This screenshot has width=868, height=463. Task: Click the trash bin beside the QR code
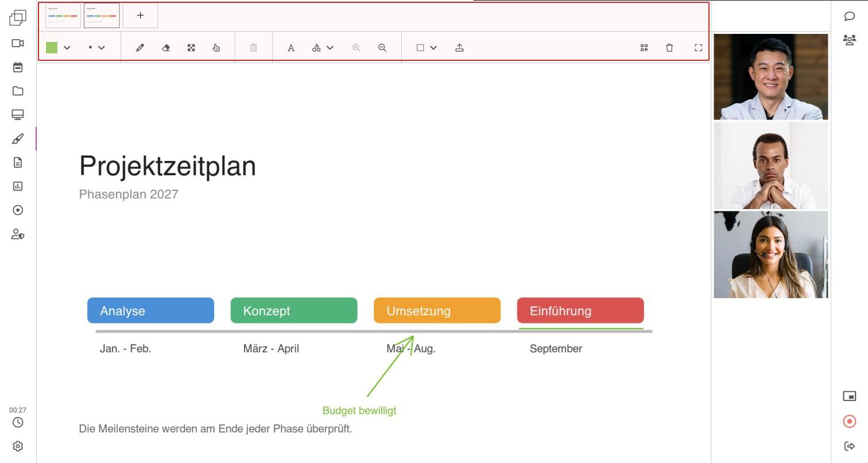tap(669, 48)
